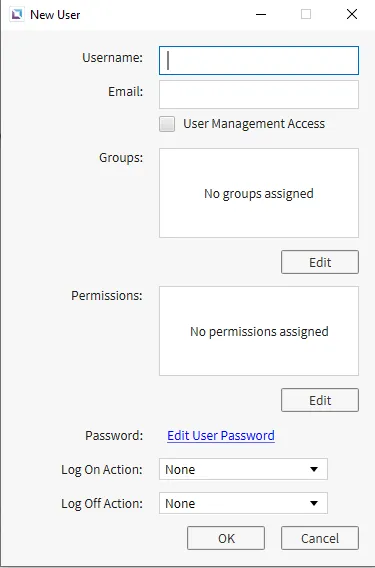Image resolution: width=375 pixels, height=568 pixels.
Task: Confirm the new user with OK
Action: click(226, 538)
